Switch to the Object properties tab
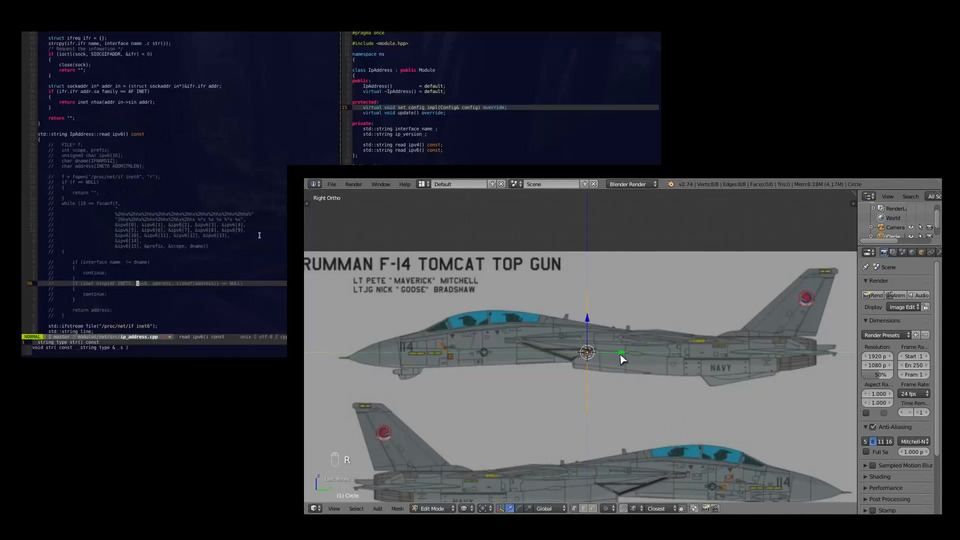 (x=921, y=252)
